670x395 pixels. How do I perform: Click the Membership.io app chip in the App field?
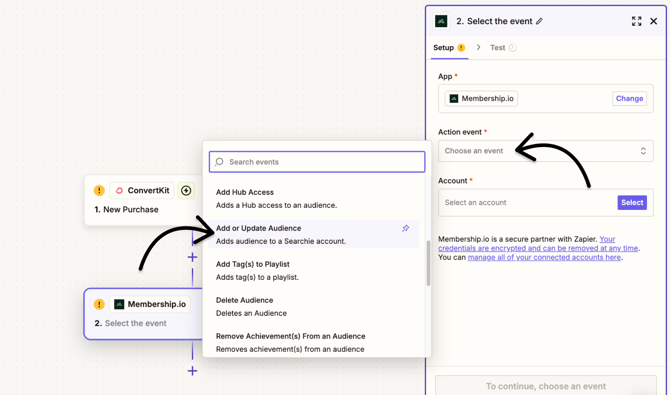pyautogui.click(x=481, y=98)
